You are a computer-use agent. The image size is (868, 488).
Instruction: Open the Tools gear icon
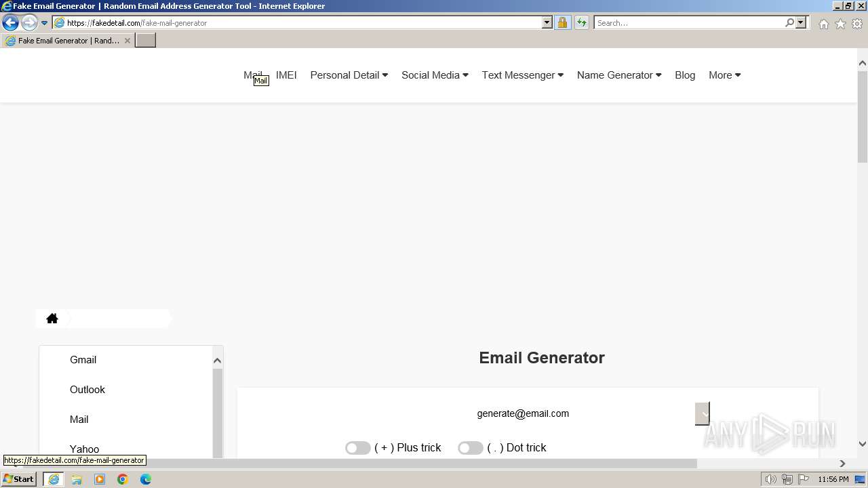[x=857, y=24]
